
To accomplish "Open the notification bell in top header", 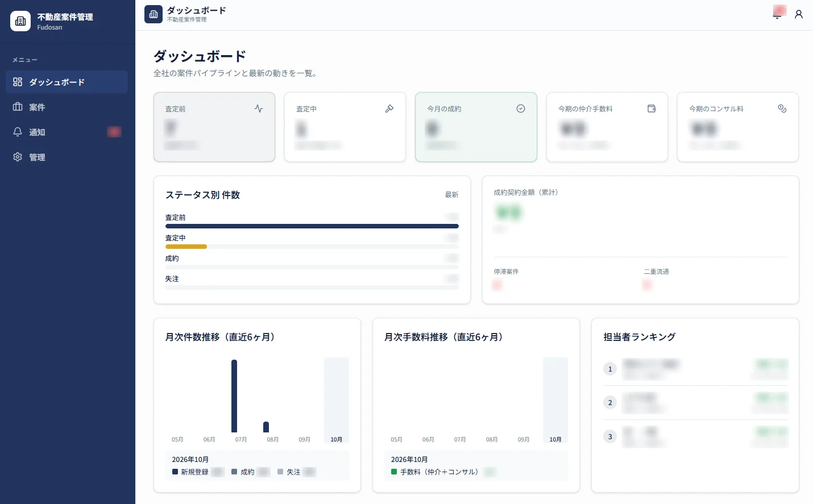I will point(777,14).
